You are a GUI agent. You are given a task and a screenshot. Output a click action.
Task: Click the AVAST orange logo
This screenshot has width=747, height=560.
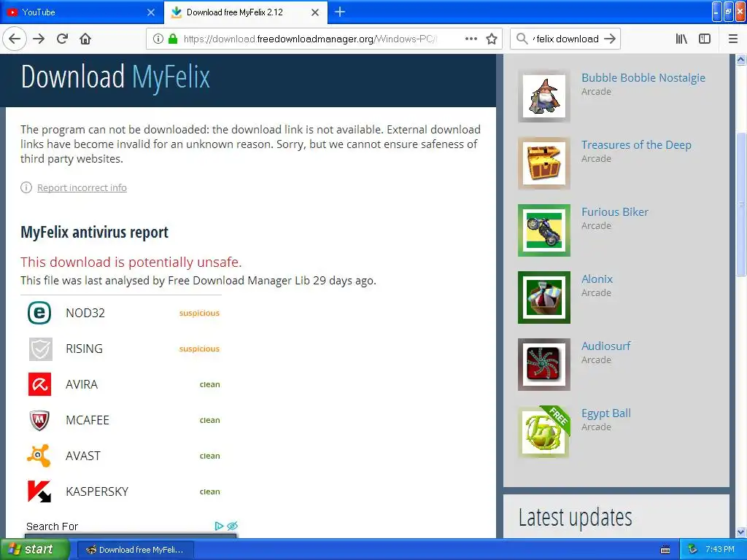click(39, 456)
